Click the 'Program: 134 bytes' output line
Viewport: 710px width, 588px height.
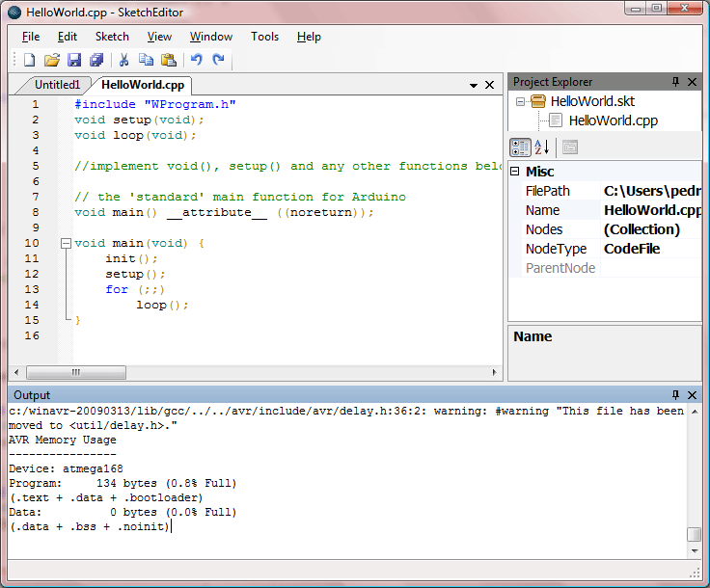[x=123, y=484]
